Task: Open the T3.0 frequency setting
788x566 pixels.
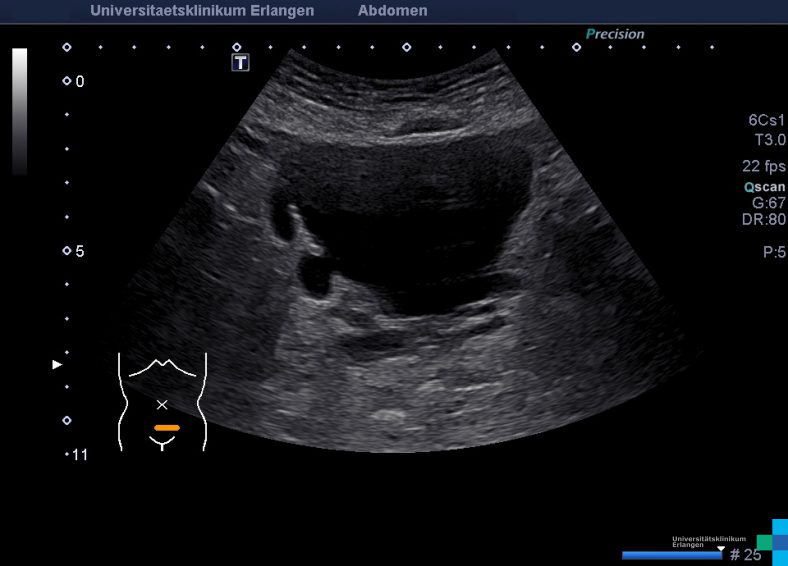Action: click(x=770, y=140)
